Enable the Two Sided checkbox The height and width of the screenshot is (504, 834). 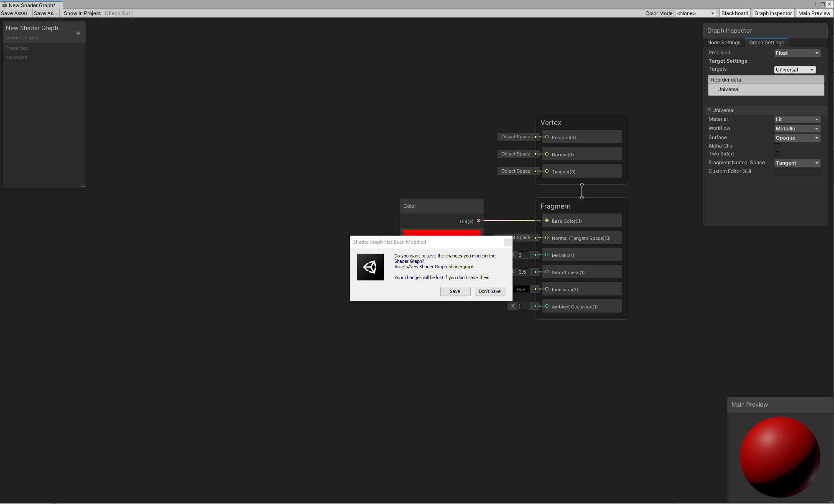coord(777,154)
